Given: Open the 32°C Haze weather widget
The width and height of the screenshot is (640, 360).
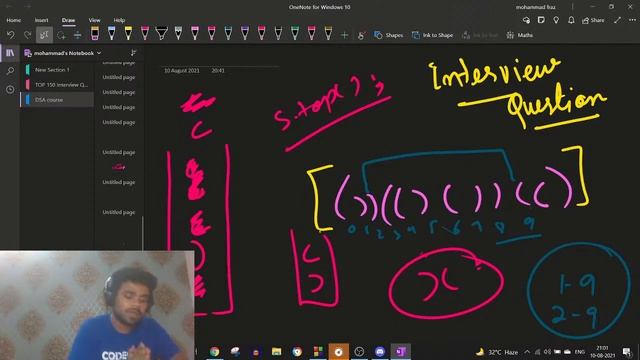Looking at the screenshot, I should tap(497, 352).
